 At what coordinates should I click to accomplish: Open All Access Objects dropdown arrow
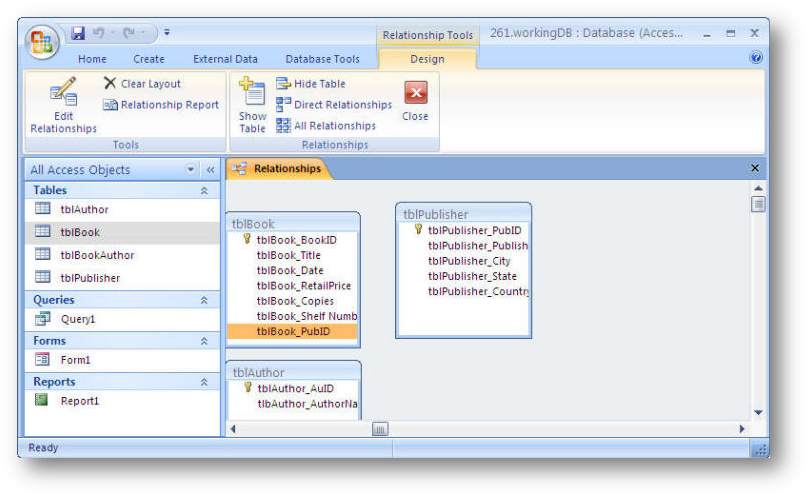(191, 169)
